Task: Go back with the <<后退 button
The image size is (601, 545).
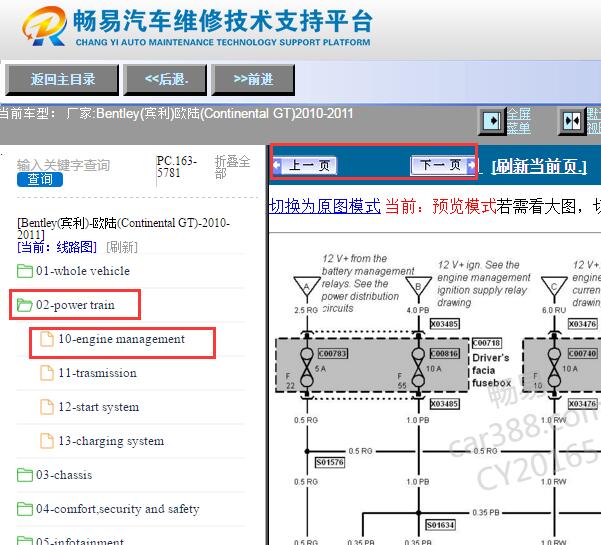Action: point(165,80)
